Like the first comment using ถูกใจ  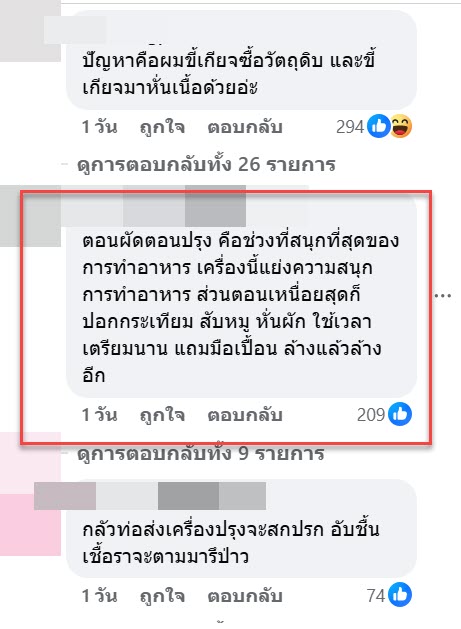click(x=162, y=127)
